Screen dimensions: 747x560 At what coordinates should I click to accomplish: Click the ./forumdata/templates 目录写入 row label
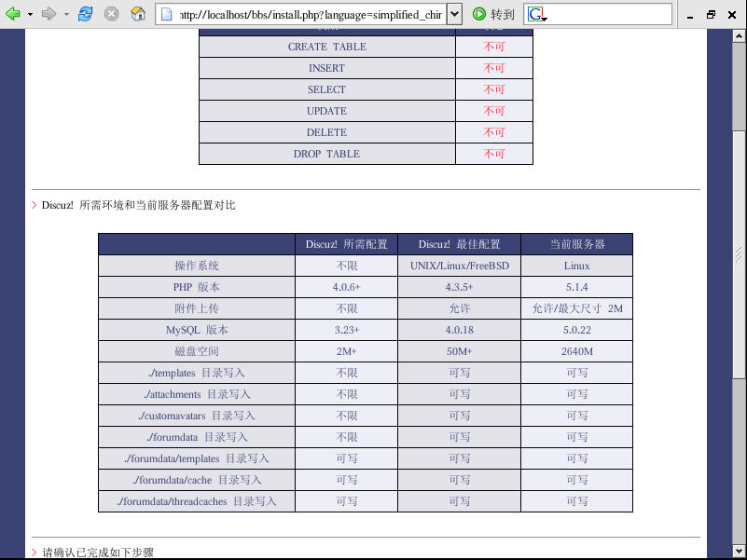tap(197, 458)
